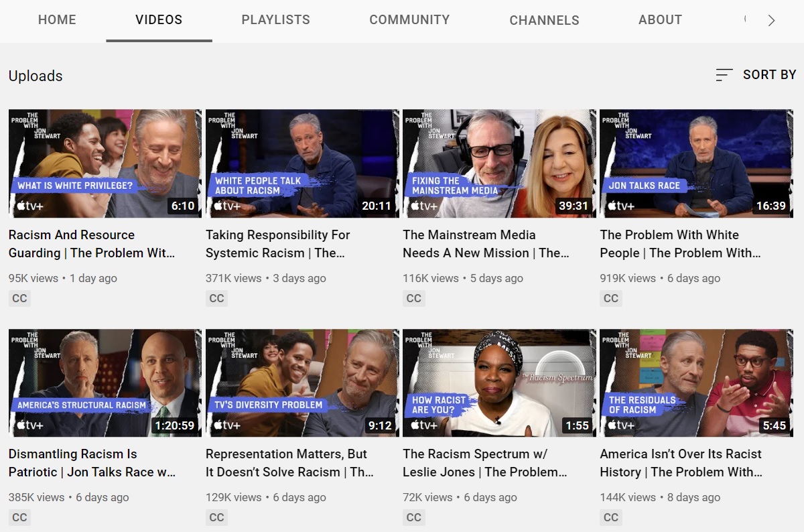Click the right chevron to scroll tabs
Image resolution: width=804 pixels, height=532 pixels.
(x=771, y=21)
